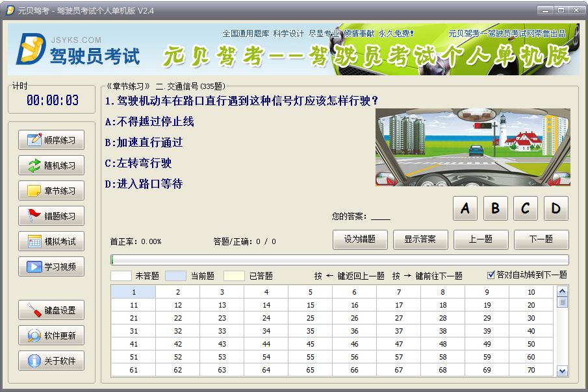Click the 软件更新 magnifier icon
This screenshot has height=392, width=588.
pyautogui.click(x=34, y=336)
